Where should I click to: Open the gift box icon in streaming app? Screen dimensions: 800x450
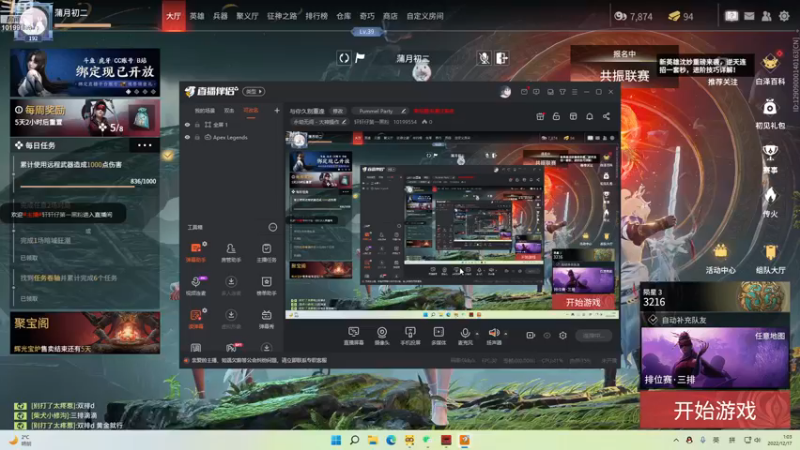pyautogui.click(x=540, y=116)
